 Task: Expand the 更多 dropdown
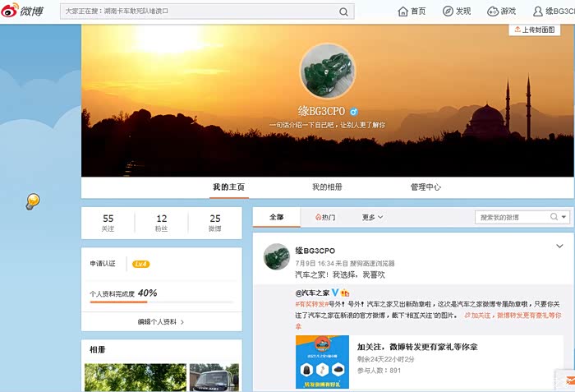(372, 217)
